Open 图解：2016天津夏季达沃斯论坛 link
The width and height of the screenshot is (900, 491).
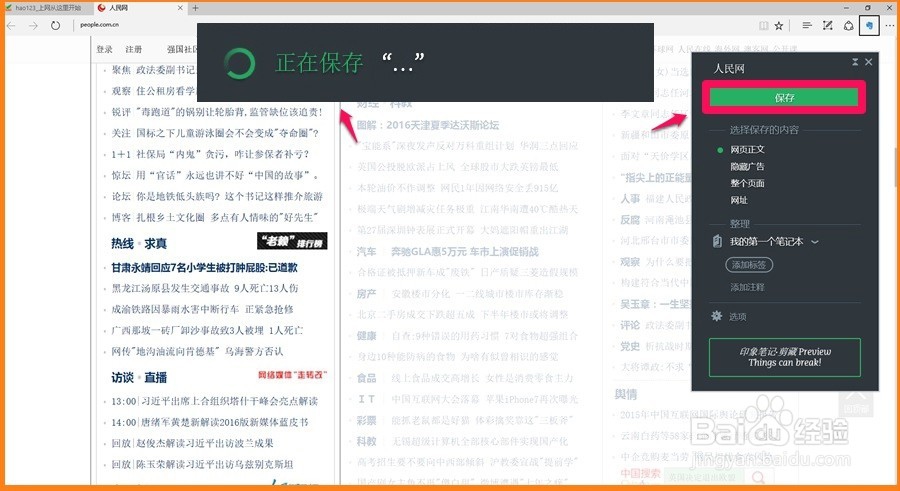pos(428,125)
